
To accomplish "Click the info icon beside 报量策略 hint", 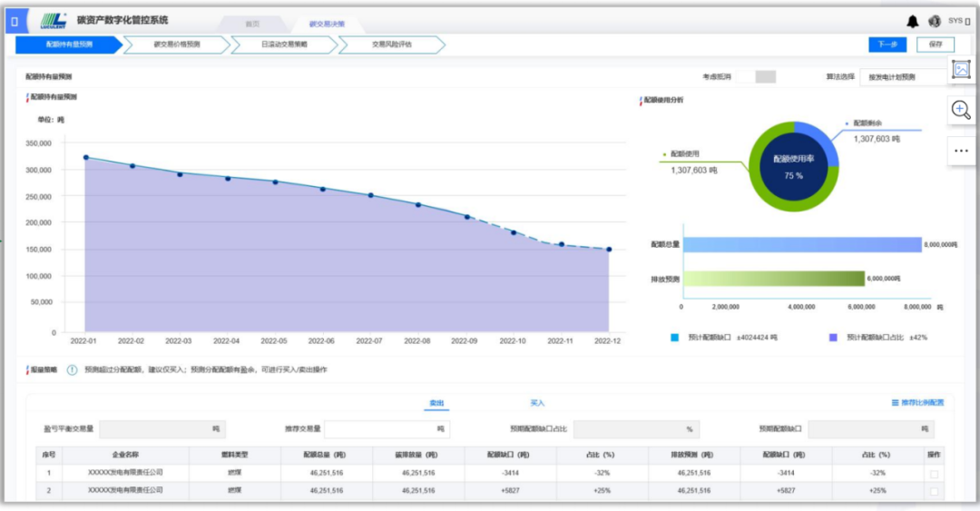I will [x=73, y=370].
